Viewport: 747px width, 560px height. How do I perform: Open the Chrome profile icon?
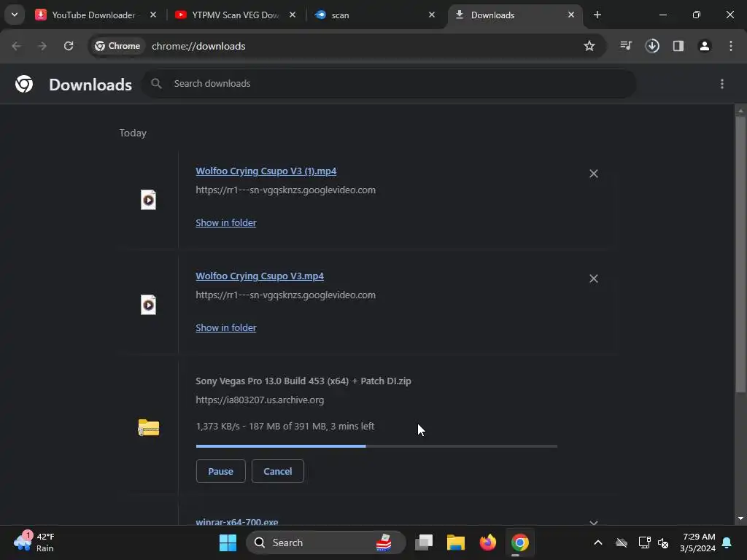point(705,46)
